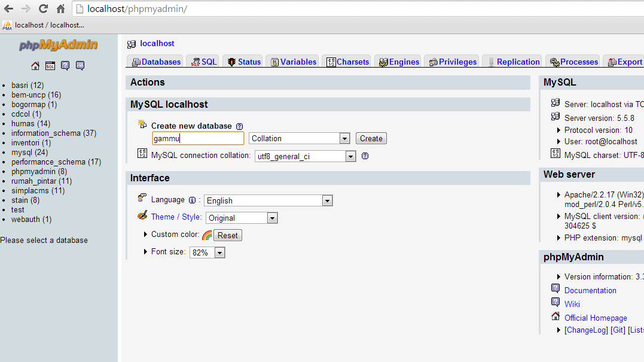Open the Export tab
Image resolution: width=644 pixels, height=362 pixels.
(624, 62)
